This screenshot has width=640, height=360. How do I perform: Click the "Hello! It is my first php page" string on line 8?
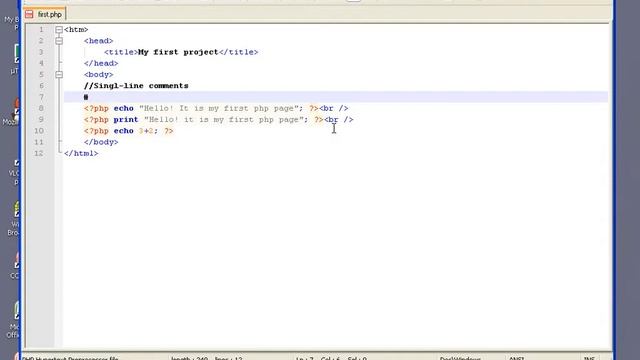219,108
